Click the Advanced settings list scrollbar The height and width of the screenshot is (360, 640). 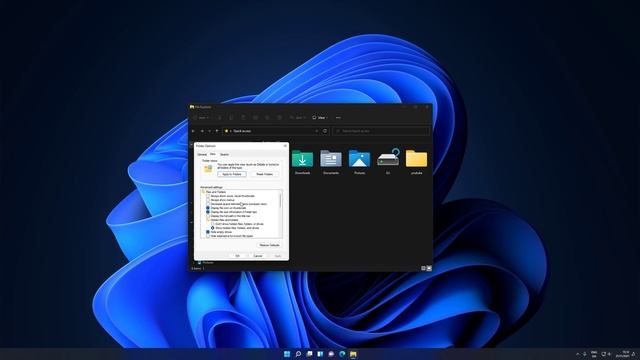[x=280, y=200]
